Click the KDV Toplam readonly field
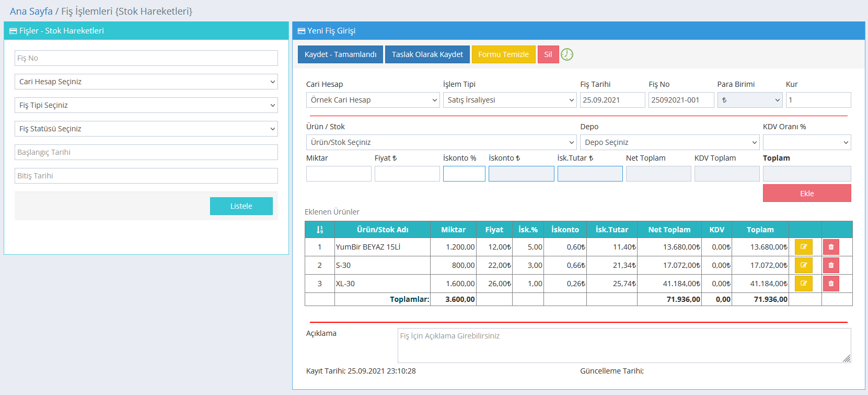The width and height of the screenshot is (868, 395). tap(727, 174)
